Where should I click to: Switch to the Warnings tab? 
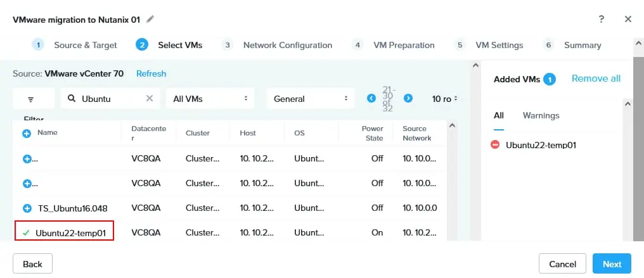tap(541, 116)
